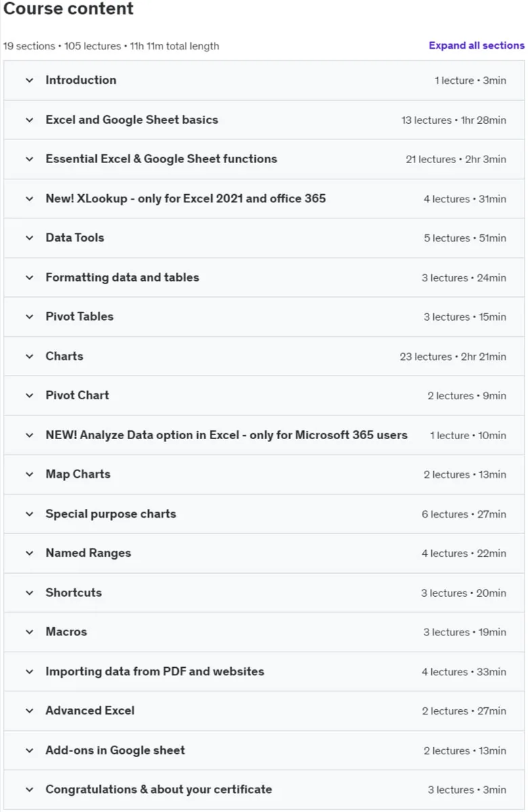Screen dimensions: 528x812
Task: Expand the Introduction section chevron
Action: (x=29, y=80)
